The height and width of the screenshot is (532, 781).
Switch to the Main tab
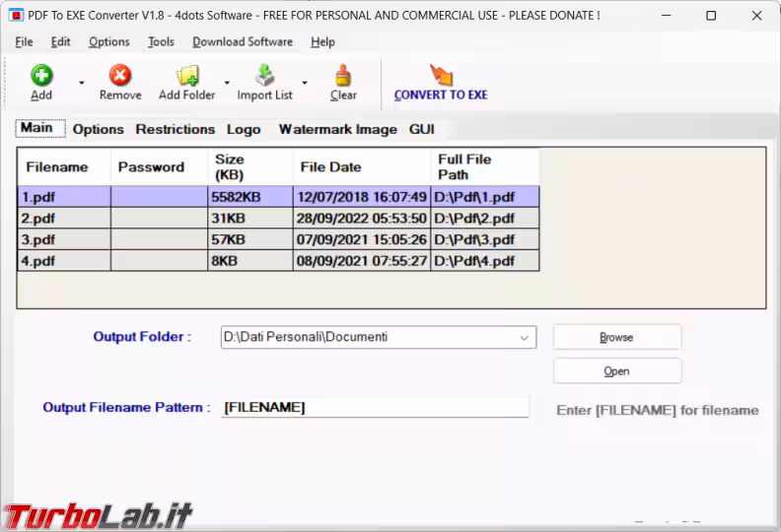pos(40,128)
